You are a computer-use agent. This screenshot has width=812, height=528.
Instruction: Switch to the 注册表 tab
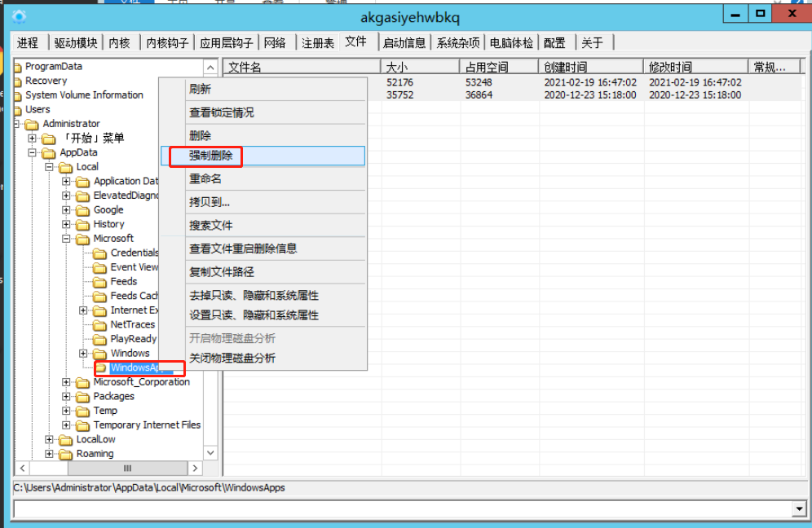[x=317, y=43]
